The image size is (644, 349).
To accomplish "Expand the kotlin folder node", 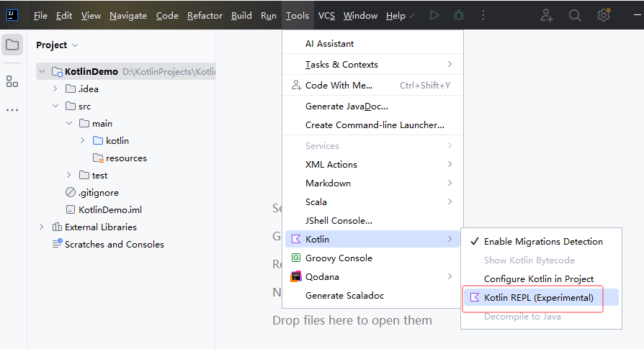I will (83, 140).
